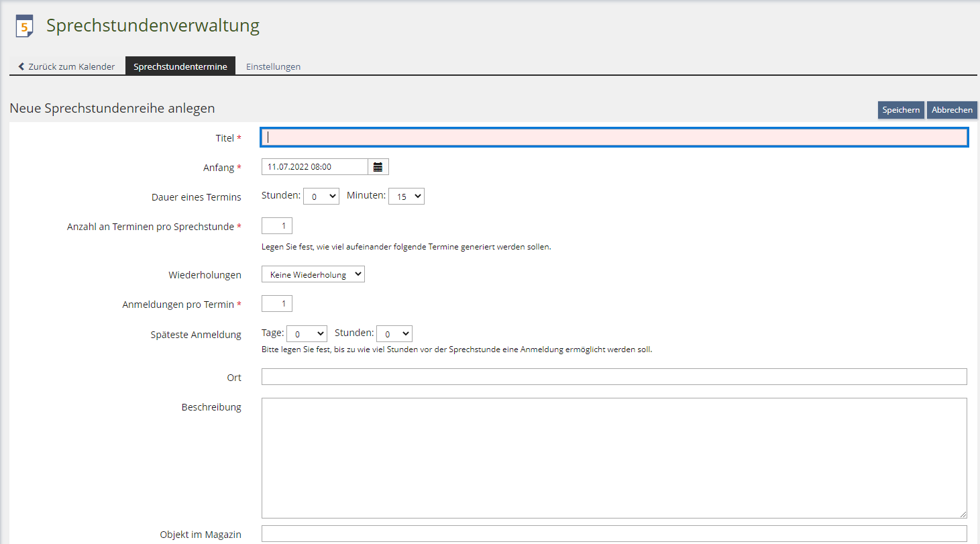Click the Anzahl an Terminen pro Sprechstunde field
The height and width of the screenshot is (544, 980).
pos(276,226)
